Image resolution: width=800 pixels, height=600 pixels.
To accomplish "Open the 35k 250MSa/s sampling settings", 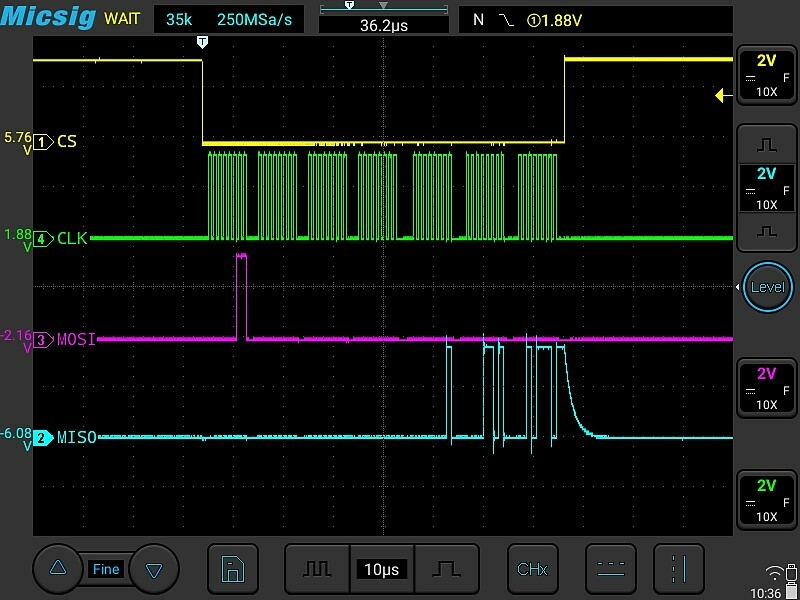I will tap(231, 19).
